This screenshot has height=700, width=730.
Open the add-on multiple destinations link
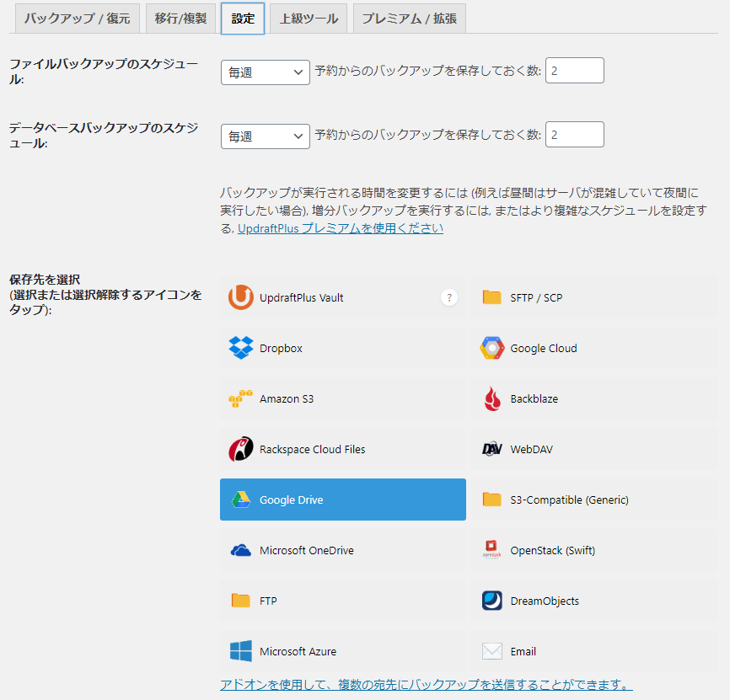(x=426, y=685)
